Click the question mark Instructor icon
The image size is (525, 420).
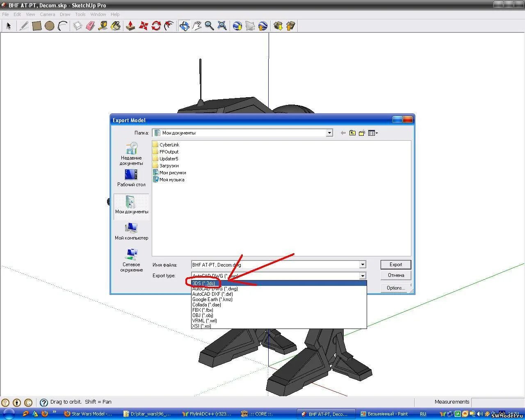point(44,402)
